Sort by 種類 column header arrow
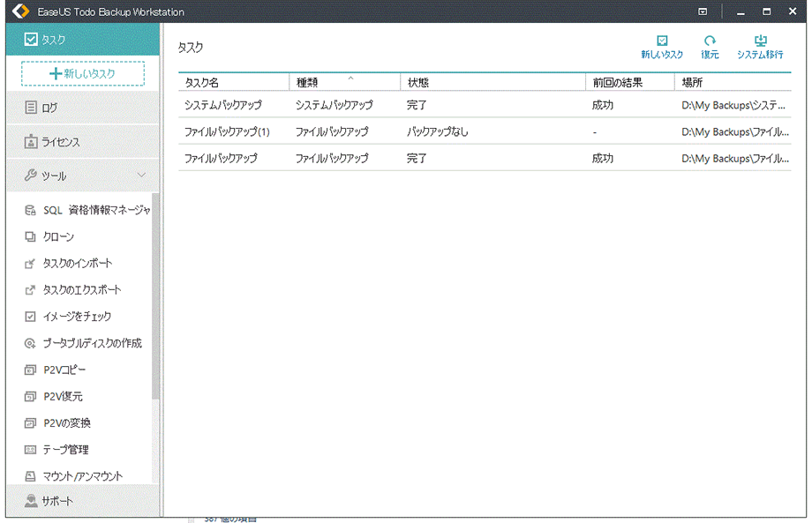 (x=350, y=78)
